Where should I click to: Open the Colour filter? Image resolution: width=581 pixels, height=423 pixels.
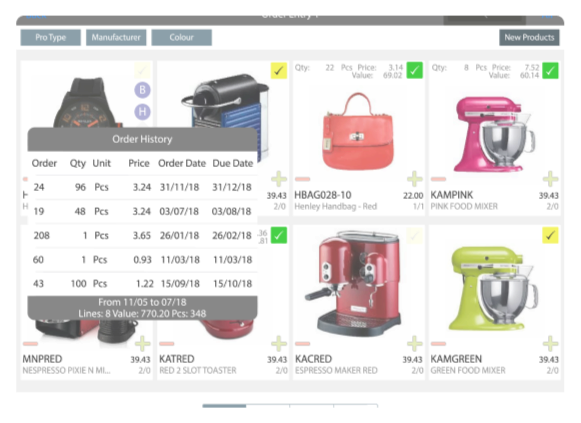point(182,37)
